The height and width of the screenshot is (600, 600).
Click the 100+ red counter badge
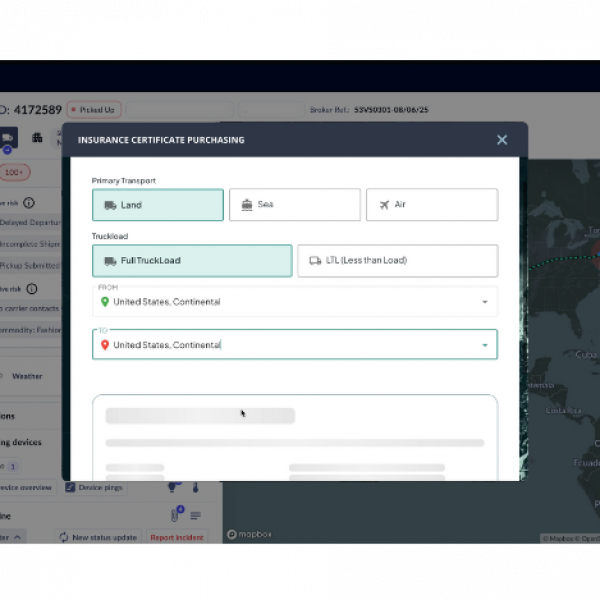pyautogui.click(x=15, y=172)
